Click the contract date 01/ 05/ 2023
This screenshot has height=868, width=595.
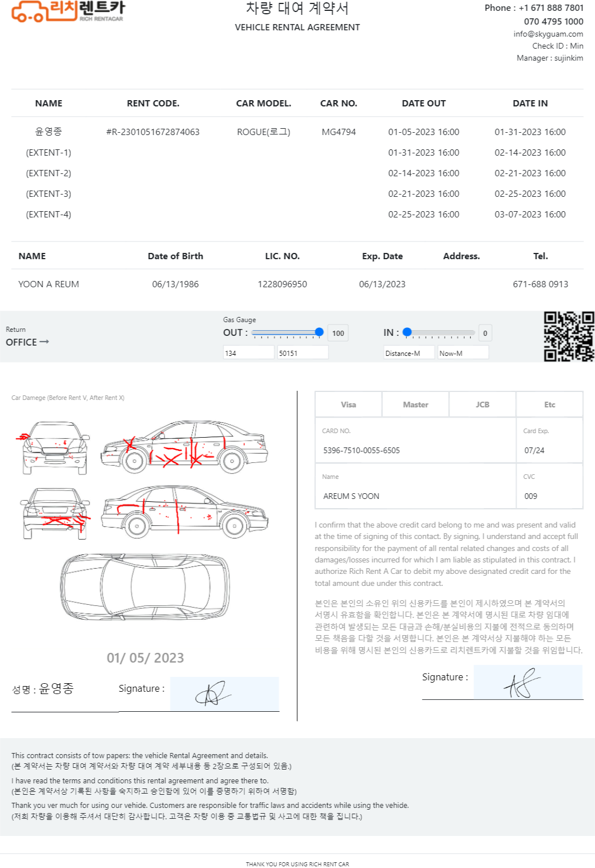(x=145, y=657)
